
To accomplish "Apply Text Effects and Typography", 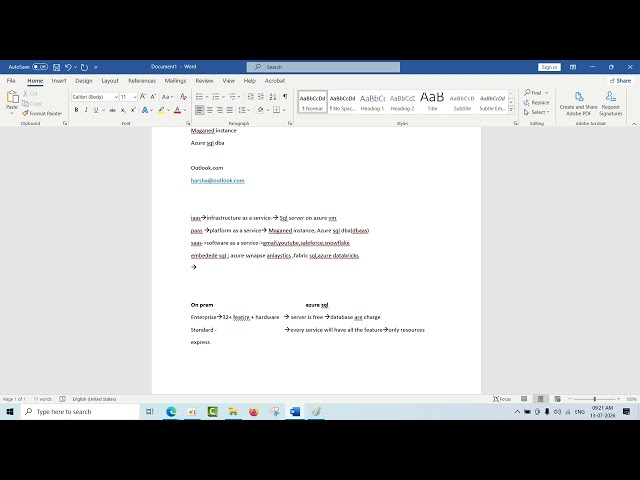I will tap(144, 110).
